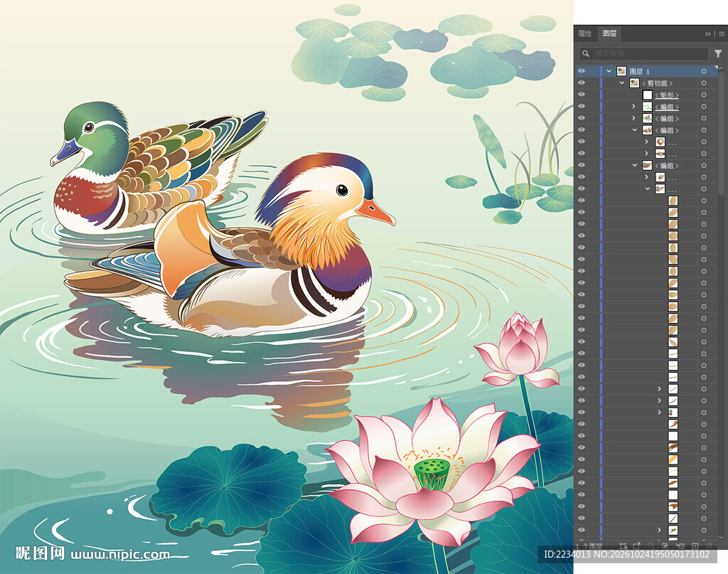Screen dimensions: 728x574
Task: Click the target circle for 图层 1
Action: pyautogui.click(x=704, y=71)
